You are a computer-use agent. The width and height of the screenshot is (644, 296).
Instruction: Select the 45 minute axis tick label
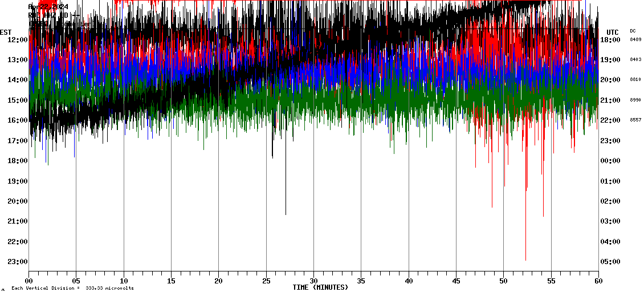click(456, 281)
